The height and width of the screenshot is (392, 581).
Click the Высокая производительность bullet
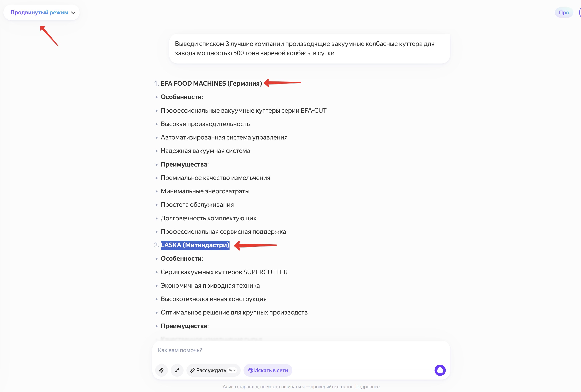coord(205,124)
